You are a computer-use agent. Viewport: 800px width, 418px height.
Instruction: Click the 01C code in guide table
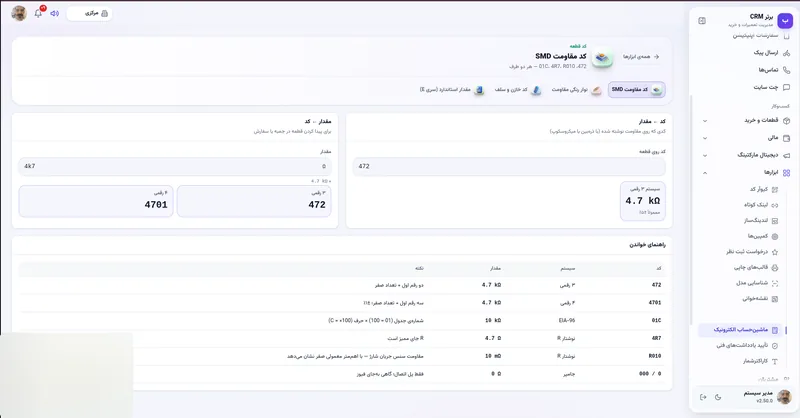pyautogui.click(x=656, y=321)
